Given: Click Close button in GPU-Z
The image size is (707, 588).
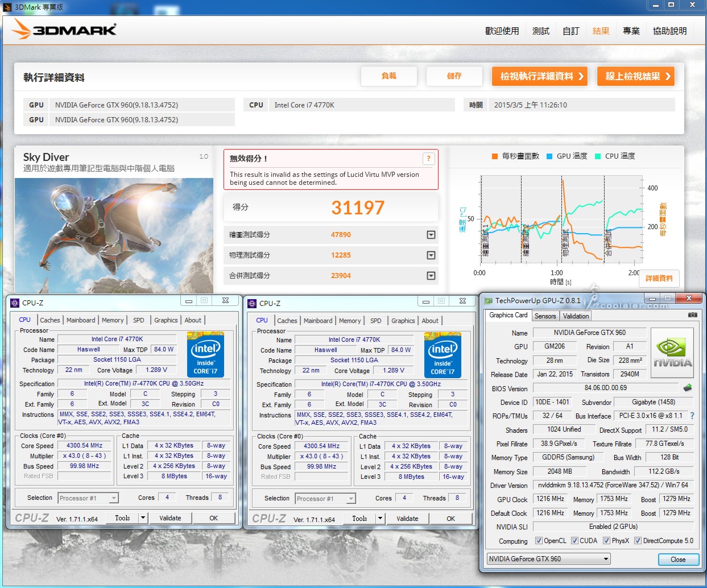Looking at the screenshot, I should (x=678, y=560).
